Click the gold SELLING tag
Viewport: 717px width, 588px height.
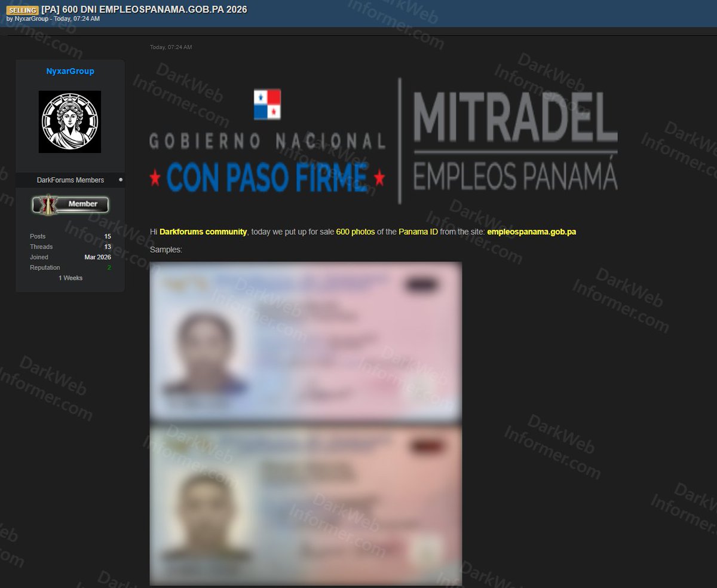coord(22,10)
